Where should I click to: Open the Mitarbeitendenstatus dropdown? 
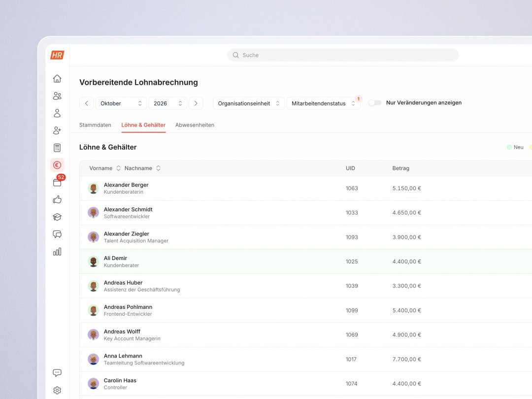tap(323, 103)
